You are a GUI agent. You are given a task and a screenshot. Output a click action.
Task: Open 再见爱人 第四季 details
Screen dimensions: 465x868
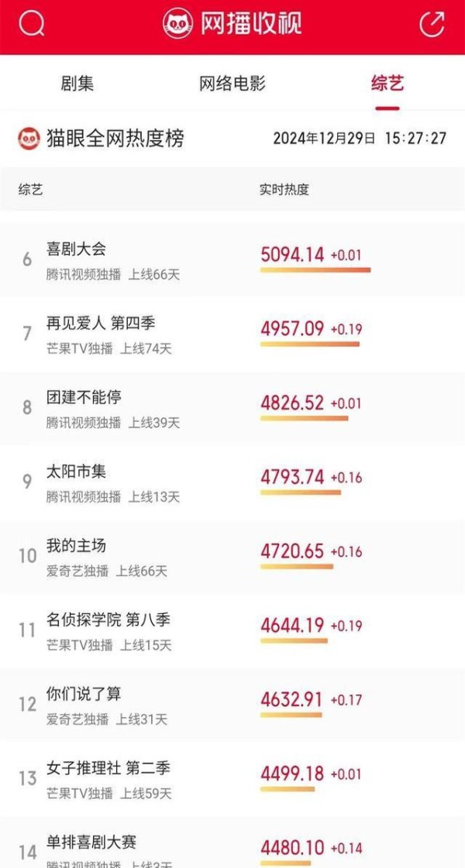[x=101, y=323]
